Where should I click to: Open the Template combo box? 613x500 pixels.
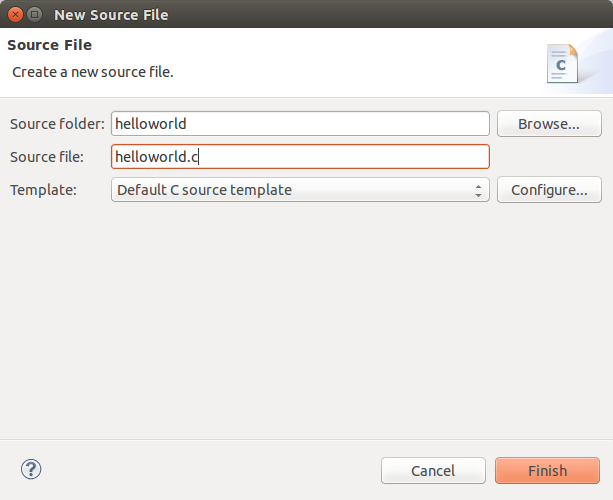point(300,190)
